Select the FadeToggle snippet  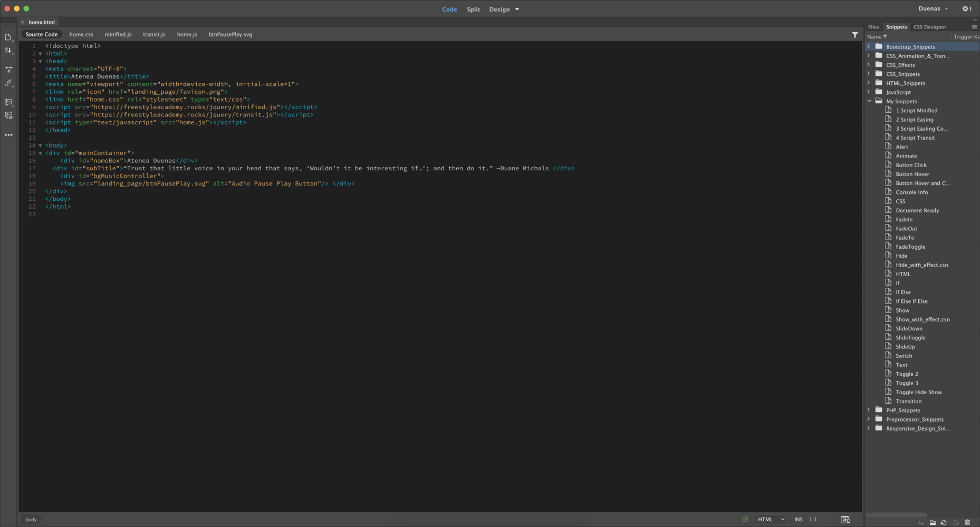pyautogui.click(x=910, y=247)
